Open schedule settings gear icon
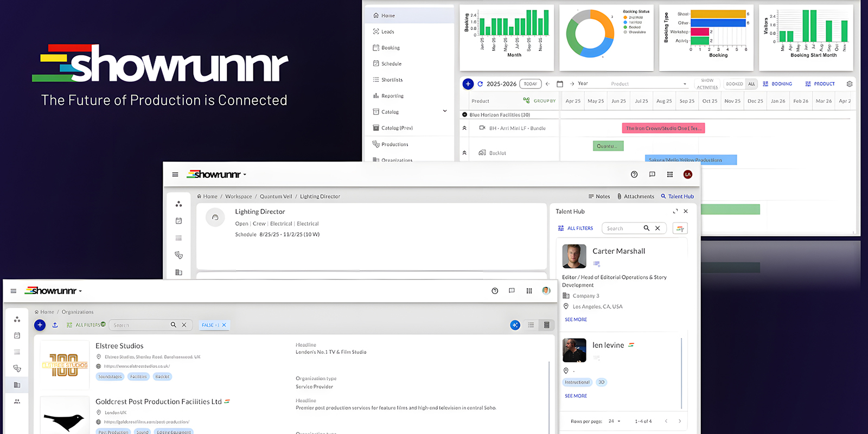This screenshot has width=868, height=434. (x=850, y=84)
